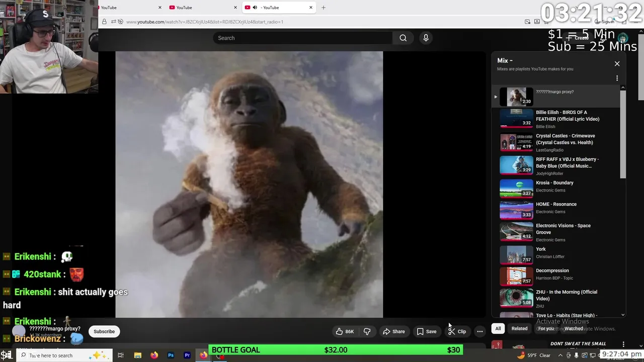Viewport: 644px width, 362px height.
Task: Open Windows Task View icon
Action: click(121, 355)
